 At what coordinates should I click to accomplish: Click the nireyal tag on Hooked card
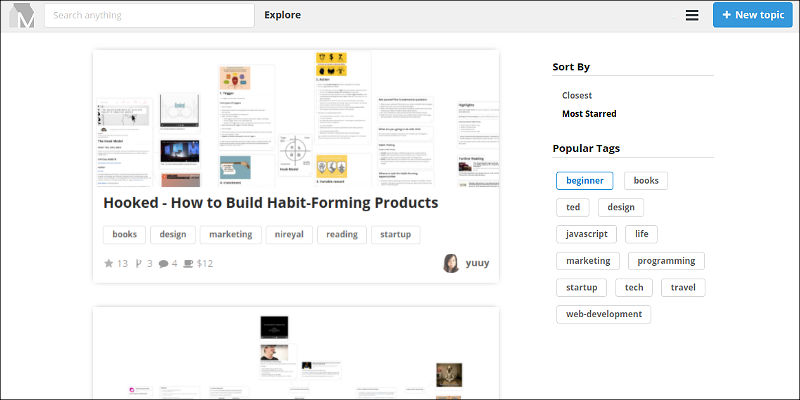click(x=289, y=235)
